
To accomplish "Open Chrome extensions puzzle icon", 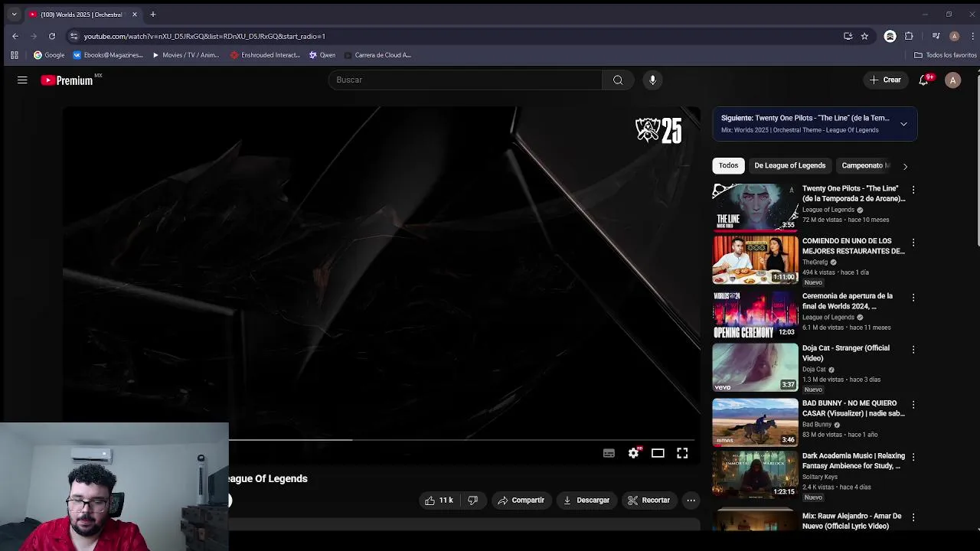I will pos(909,36).
